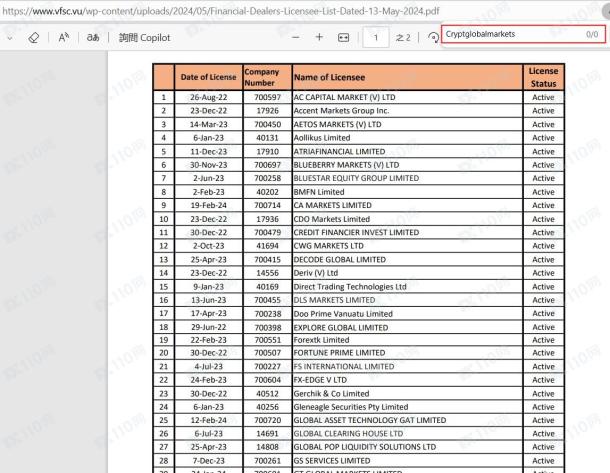Select Gleneagle Securities Pty Limited entry
Image resolution: width=610 pixels, height=473 pixels.
tap(351, 407)
